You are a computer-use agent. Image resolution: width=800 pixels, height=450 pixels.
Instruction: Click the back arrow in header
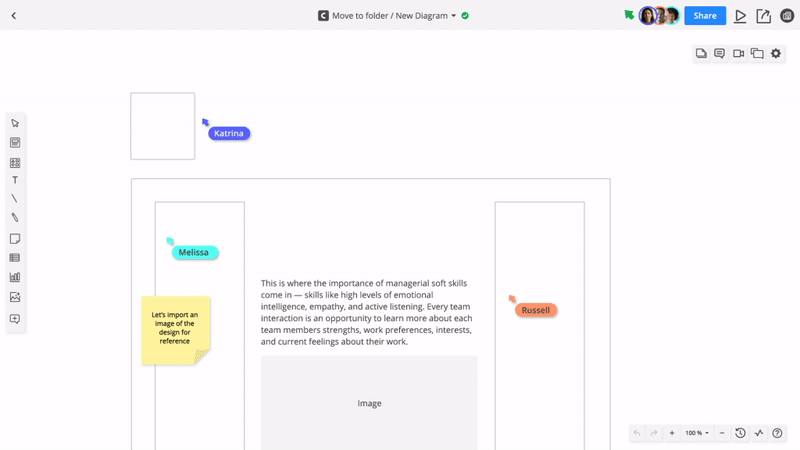(x=14, y=16)
